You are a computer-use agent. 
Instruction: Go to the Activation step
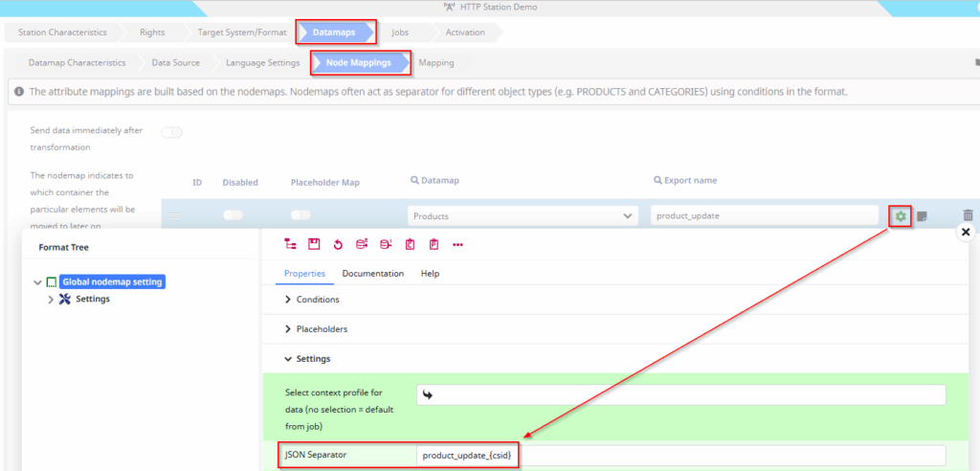(x=464, y=33)
